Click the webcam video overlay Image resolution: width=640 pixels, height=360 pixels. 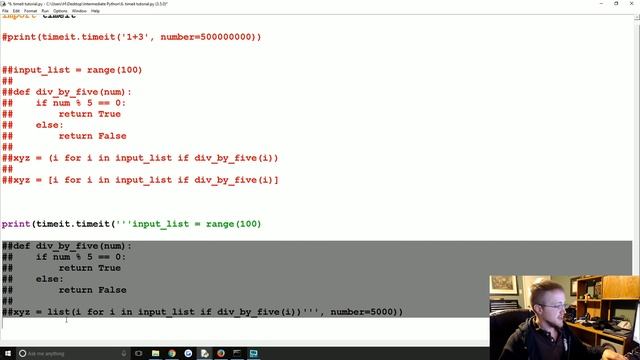click(x=564, y=318)
